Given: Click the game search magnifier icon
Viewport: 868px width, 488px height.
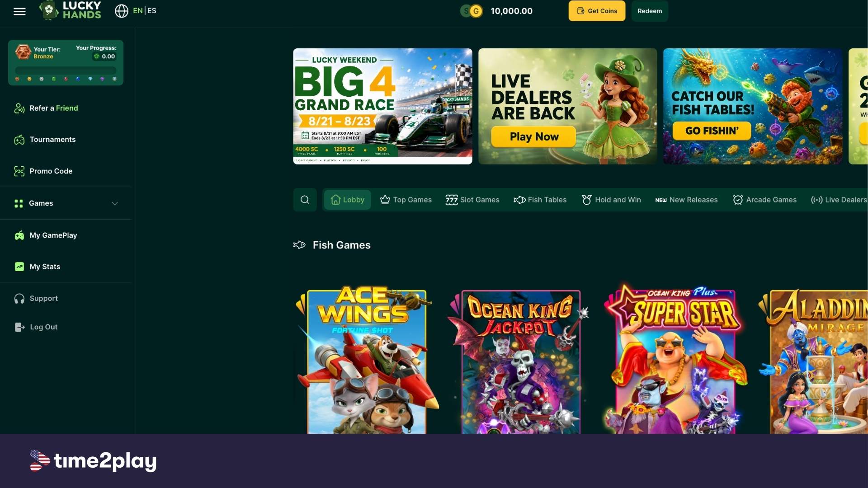Looking at the screenshot, I should (305, 200).
